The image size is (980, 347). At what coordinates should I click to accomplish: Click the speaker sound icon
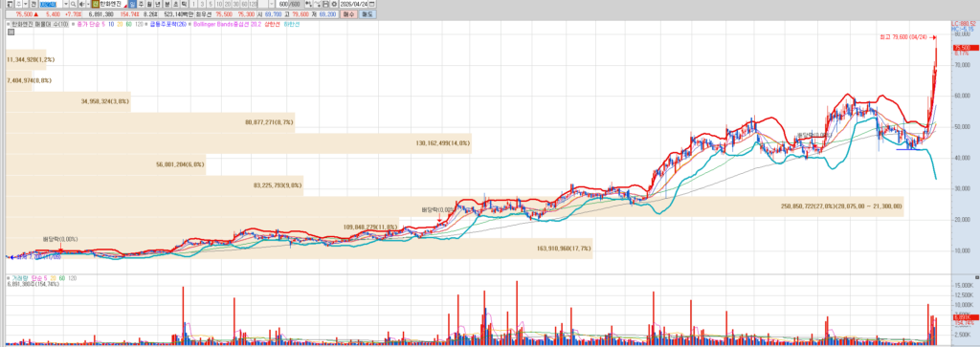[x=81, y=4]
